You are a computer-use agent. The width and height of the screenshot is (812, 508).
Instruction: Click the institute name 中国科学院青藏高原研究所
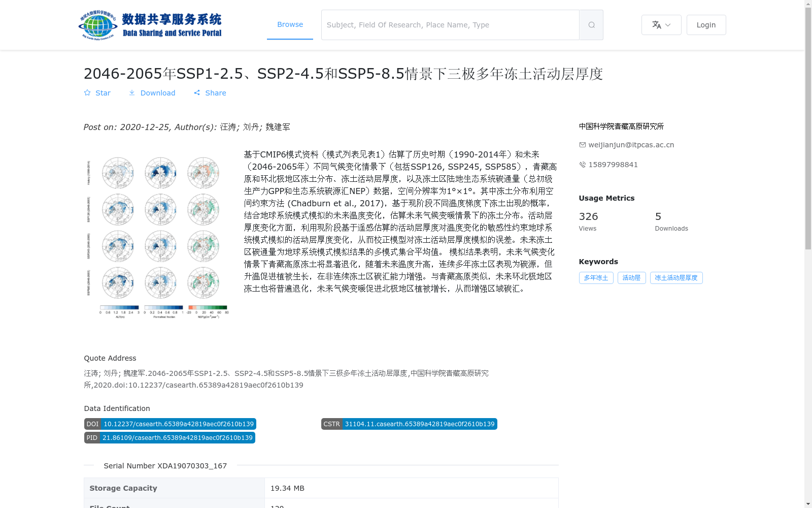621,126
